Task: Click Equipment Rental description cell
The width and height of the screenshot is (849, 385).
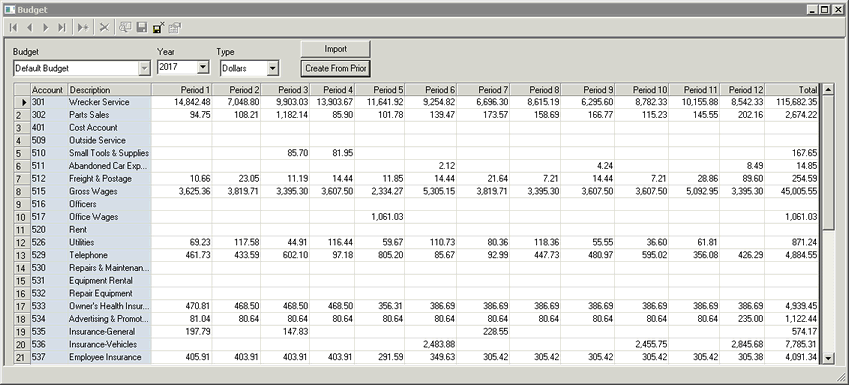Action: (x=109, y=280)
